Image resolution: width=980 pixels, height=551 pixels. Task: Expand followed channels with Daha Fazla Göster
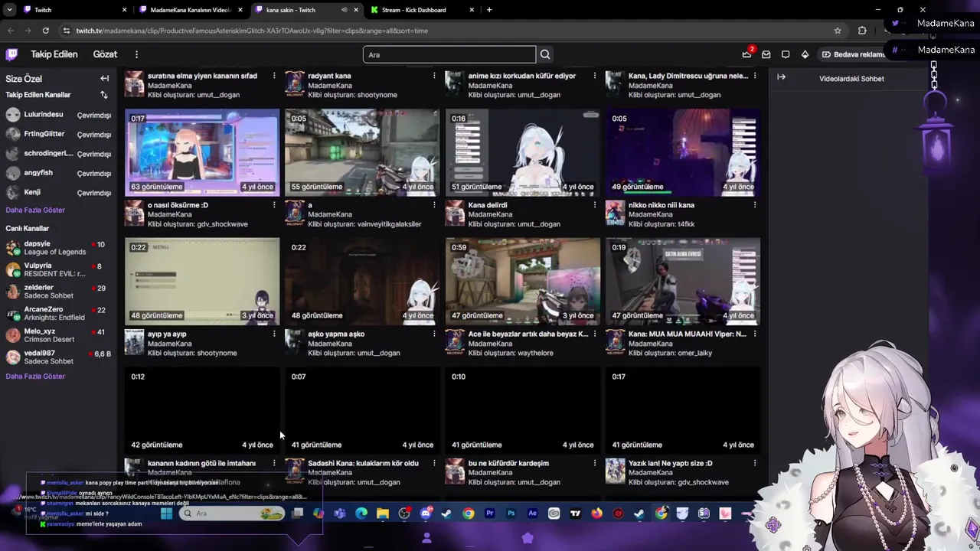tap(35, 210)
